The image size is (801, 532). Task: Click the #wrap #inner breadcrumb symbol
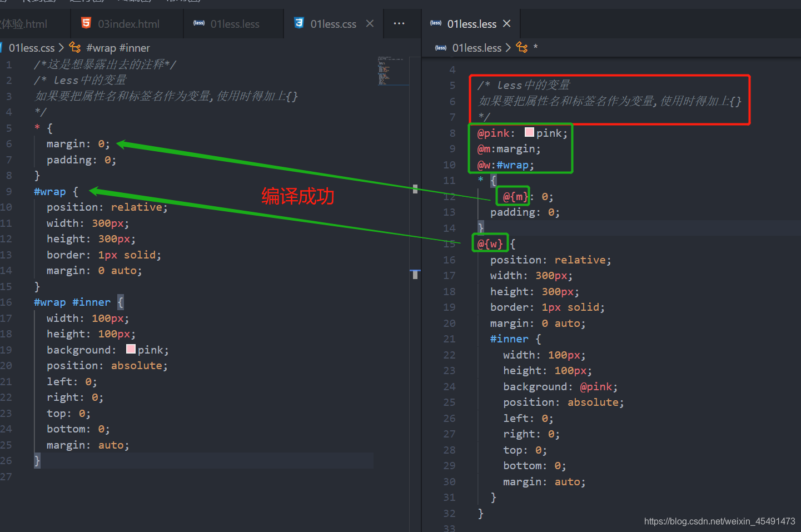coord(118,48)
